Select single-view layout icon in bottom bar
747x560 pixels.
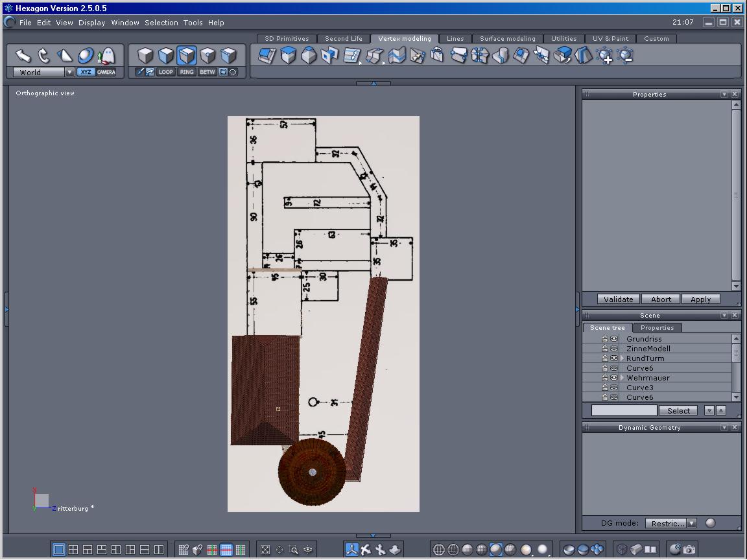59,550
